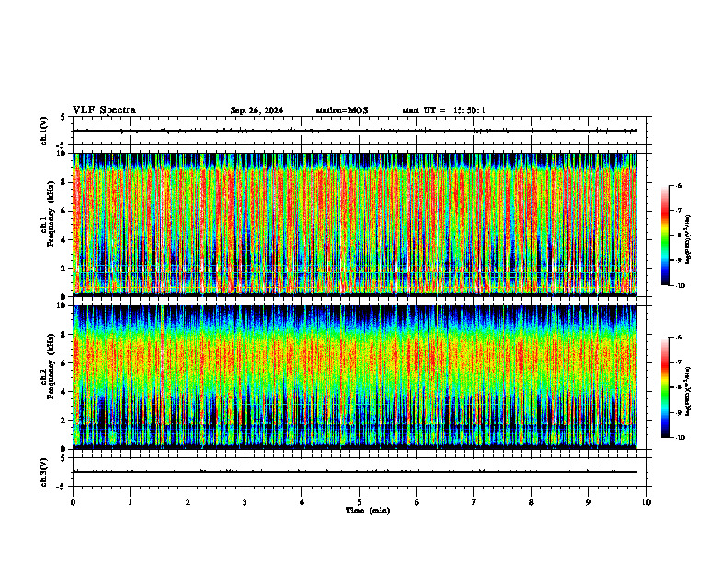Click time axis tick label '7'
The height and width of the screenshot is (563, 728).
click(474, 502)
